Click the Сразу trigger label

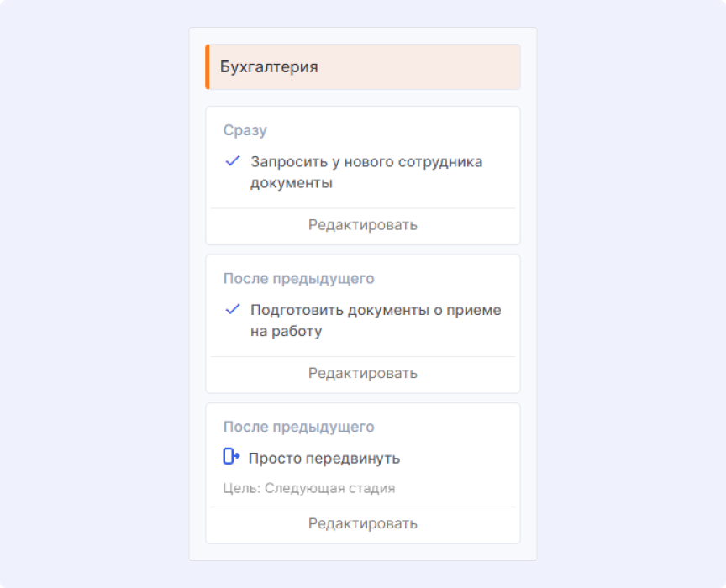click(x=245, y=130)
